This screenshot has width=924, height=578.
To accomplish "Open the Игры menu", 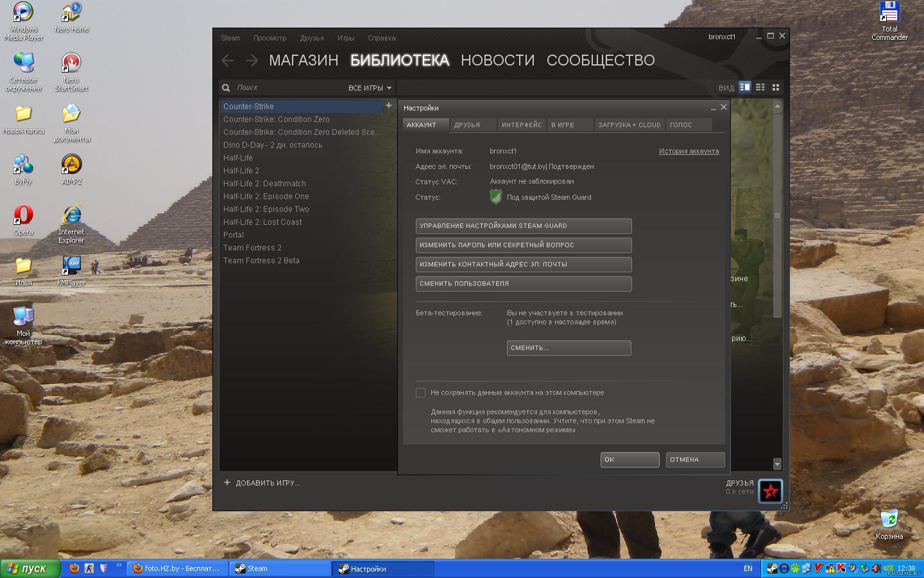I will click(x=346, y=38).
